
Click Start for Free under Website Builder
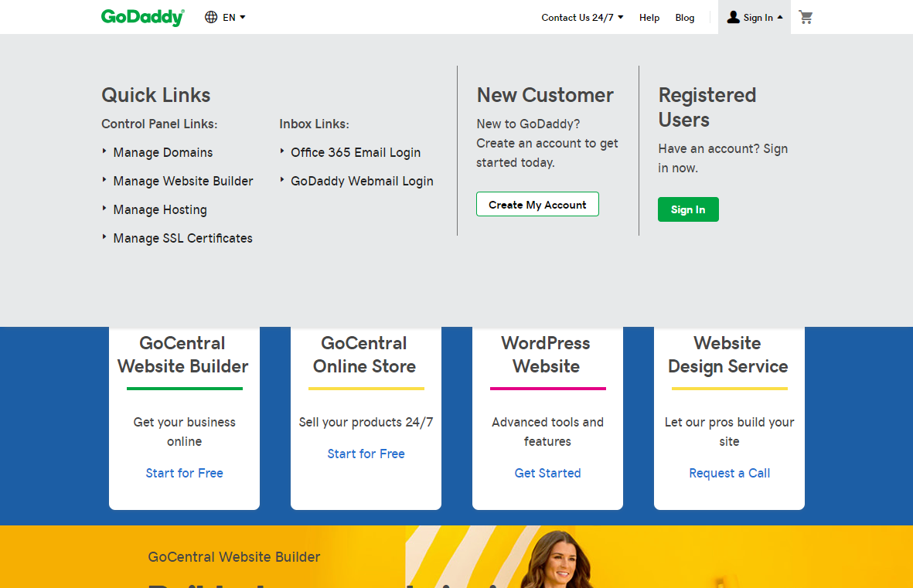(x=185, y=474)
